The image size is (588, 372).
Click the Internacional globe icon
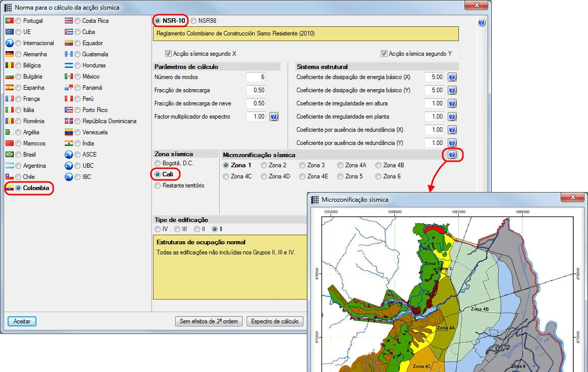coord(10,43)
